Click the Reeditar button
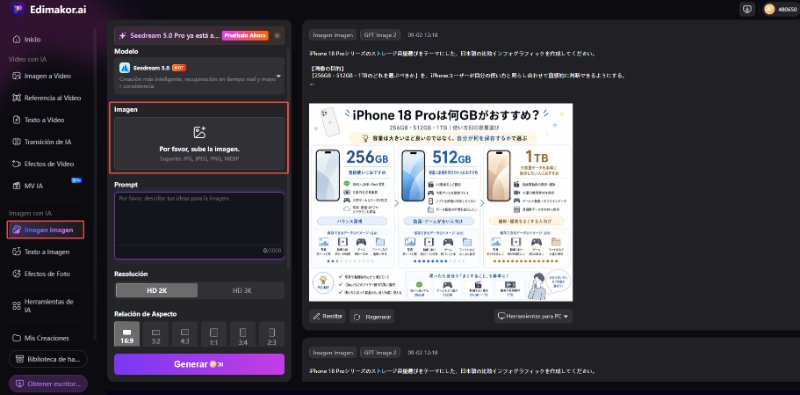The image size is (800, 395). (328, 316)
